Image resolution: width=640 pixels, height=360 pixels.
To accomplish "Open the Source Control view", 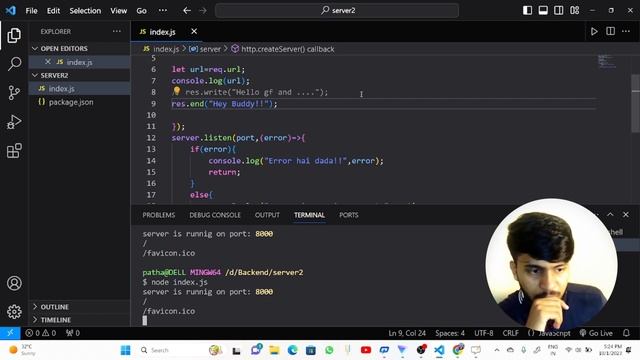I will pos(14,93).
